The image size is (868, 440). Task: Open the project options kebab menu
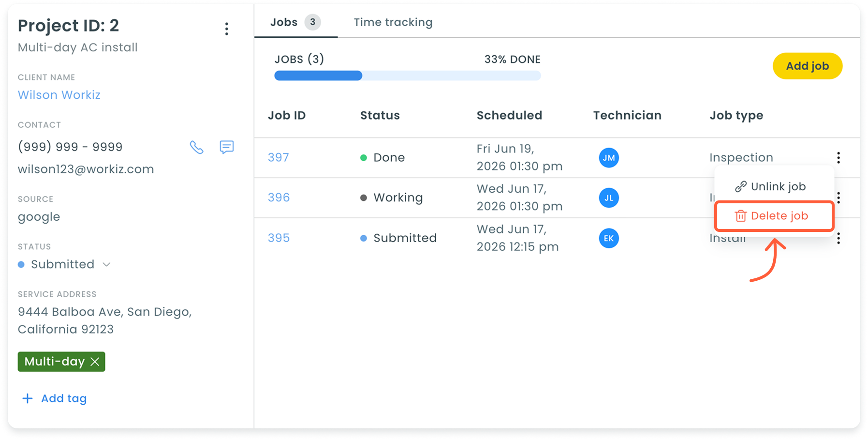click(226, 29)
